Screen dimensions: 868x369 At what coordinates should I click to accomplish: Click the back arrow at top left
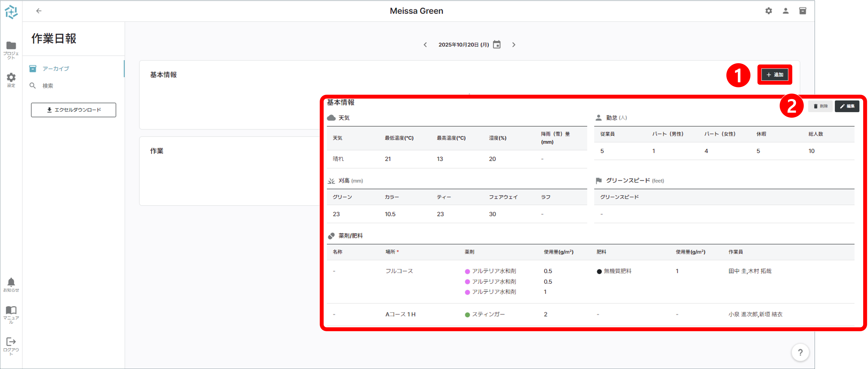point(39,11)
